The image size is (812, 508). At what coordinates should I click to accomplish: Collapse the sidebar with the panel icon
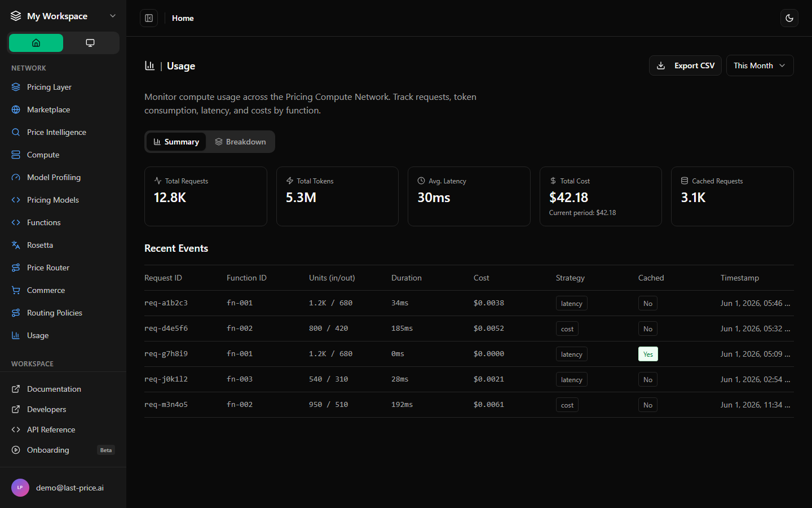pyautogui.click(x=149, y=18)
